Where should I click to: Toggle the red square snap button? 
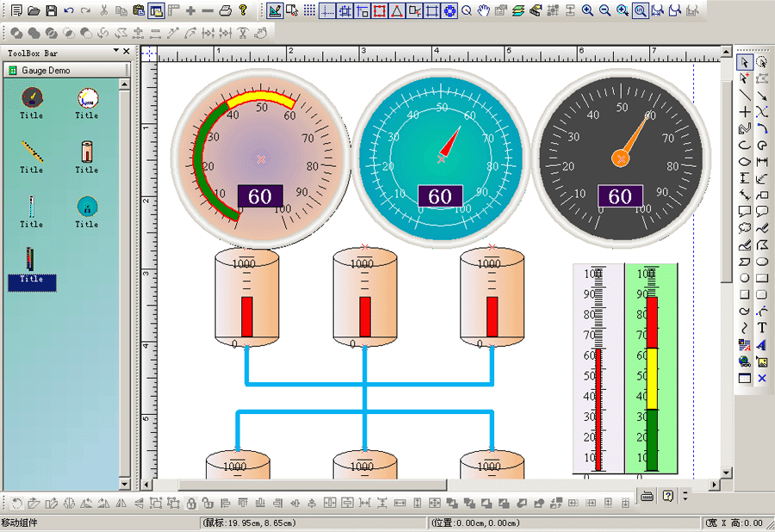[x=379, y=11]
